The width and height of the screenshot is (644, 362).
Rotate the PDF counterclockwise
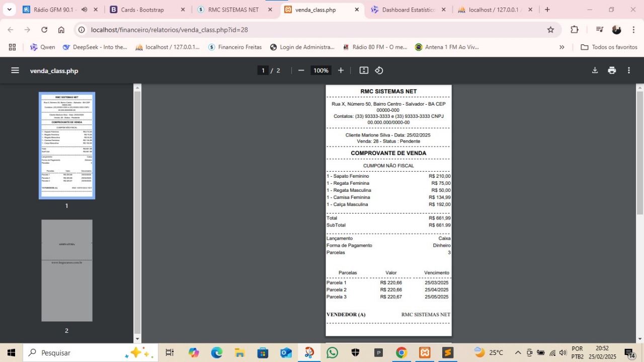(379, 70)
